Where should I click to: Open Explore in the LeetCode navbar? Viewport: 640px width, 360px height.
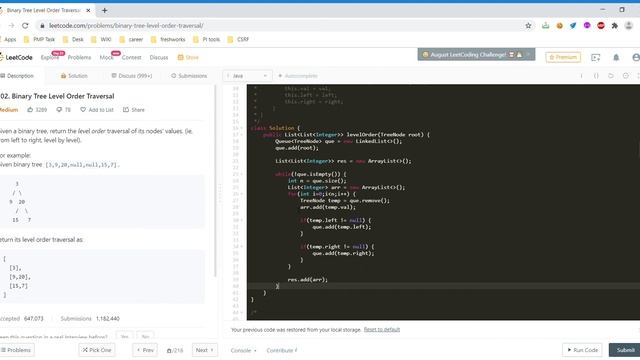coord(50,58)
